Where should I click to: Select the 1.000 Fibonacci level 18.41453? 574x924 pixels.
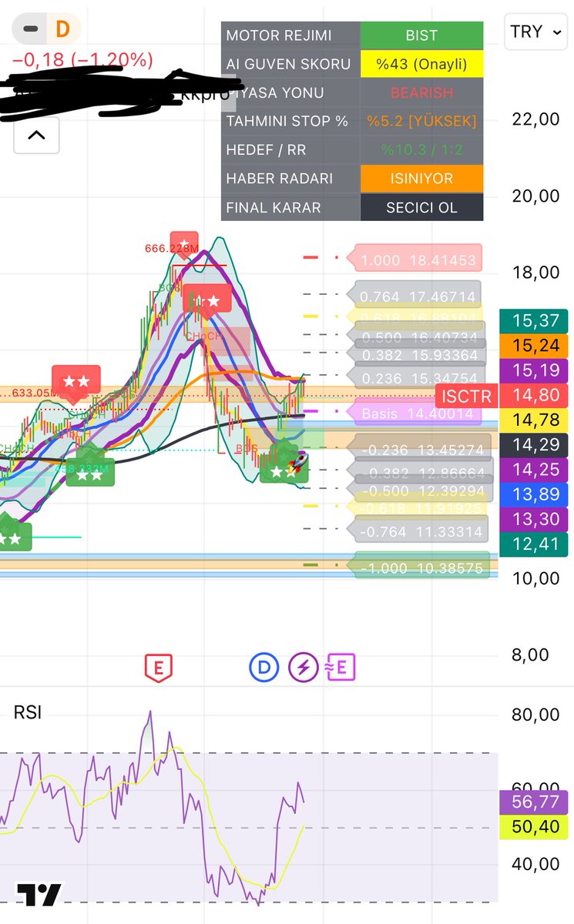pyautogui.click(x=415, y=259)
